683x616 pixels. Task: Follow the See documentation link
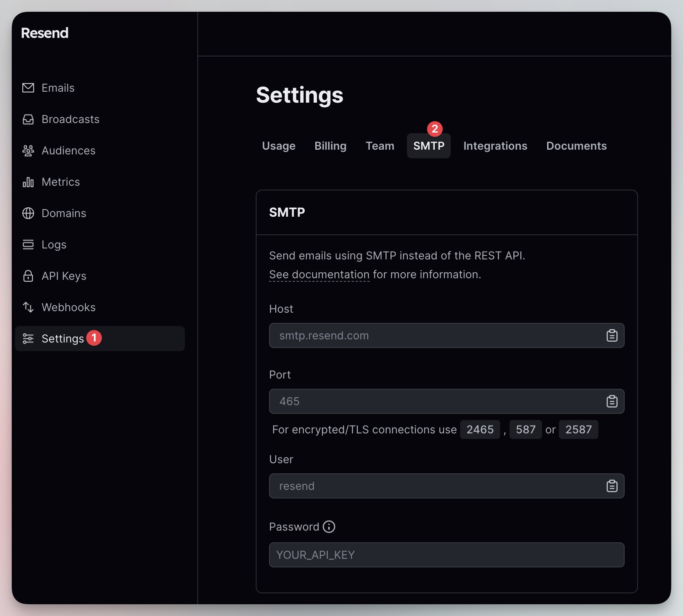tap(319, 275)
